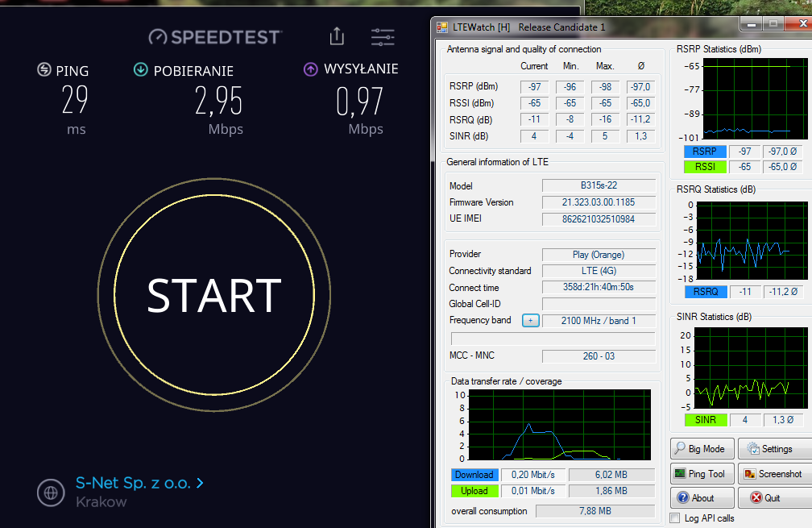
Task: Click the download result 2,95 Mbps
Action: pos(218,102)
